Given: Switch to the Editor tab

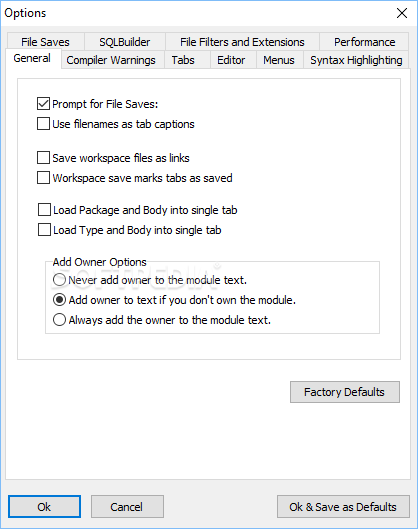Looking at the screenshot, I should [231, 60].
